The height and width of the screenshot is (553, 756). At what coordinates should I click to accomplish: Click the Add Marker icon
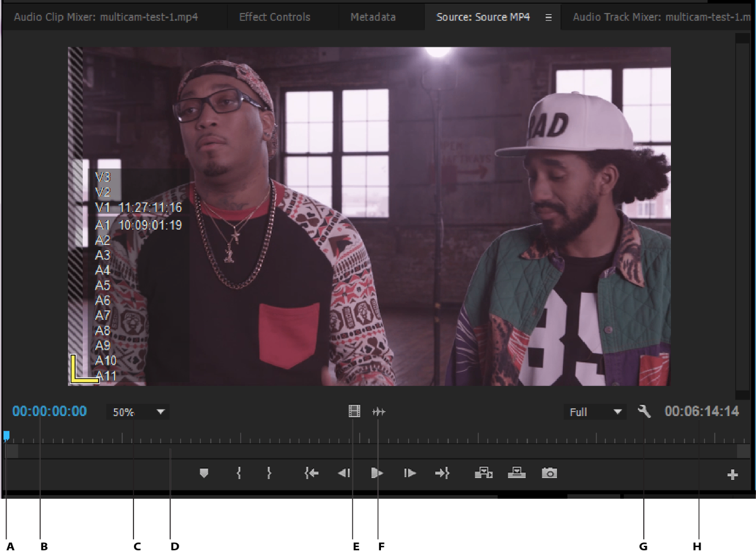(204, 473)
